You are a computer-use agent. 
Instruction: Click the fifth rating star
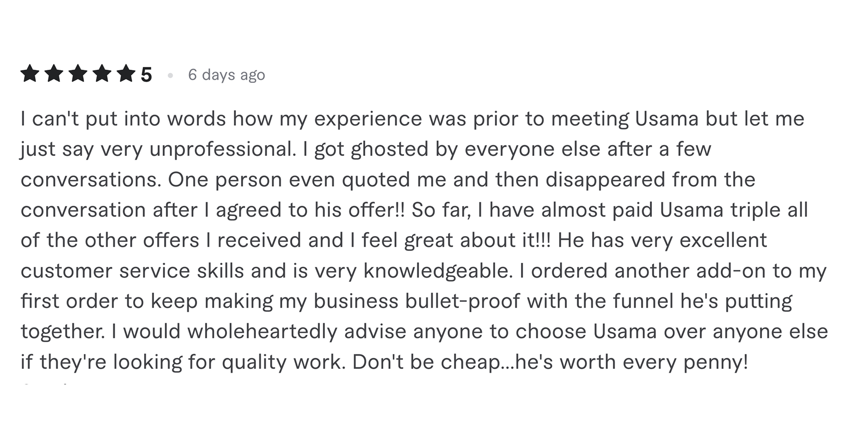coord(125,74)
